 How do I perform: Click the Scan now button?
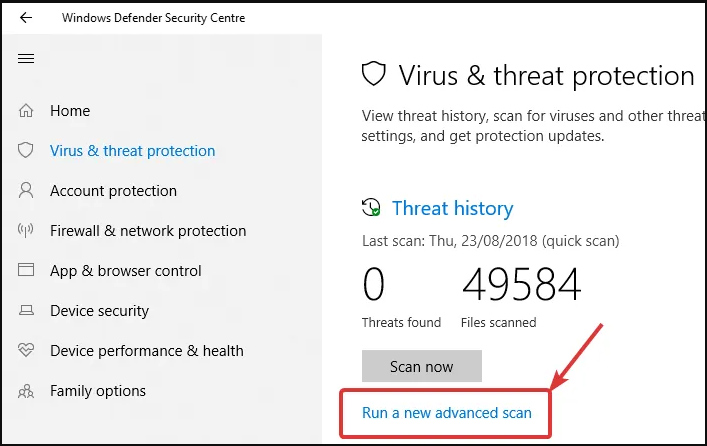point(422,366)
